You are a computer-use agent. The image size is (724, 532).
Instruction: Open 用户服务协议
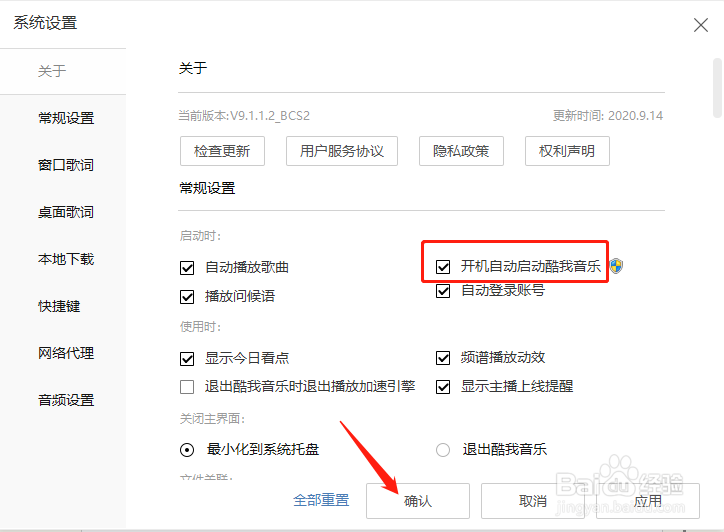tap(342, 151)
